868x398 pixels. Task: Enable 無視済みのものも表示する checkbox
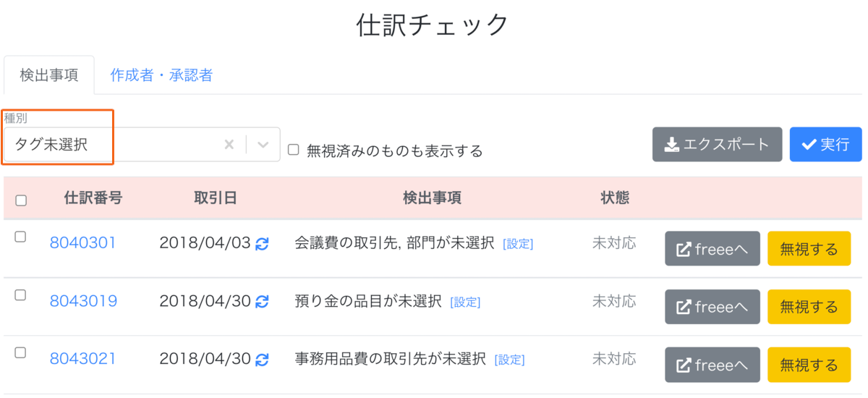[x=294, y=150]
